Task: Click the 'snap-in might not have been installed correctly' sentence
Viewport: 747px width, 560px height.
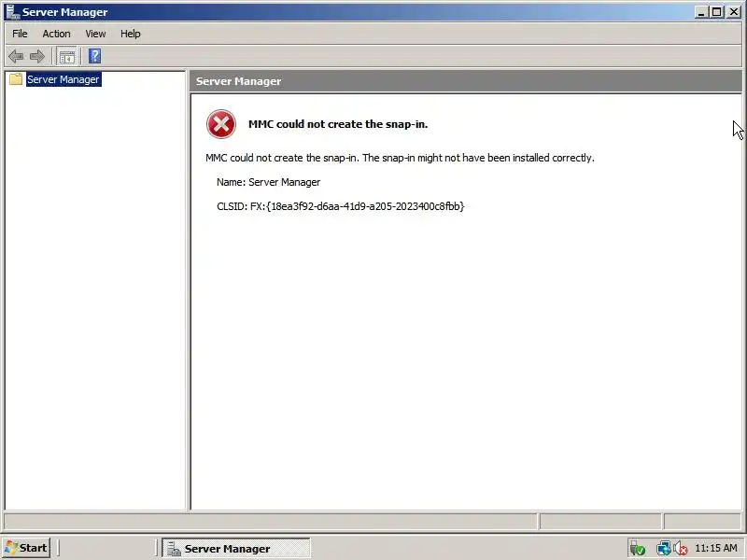Action: click(x=478, y=158)
